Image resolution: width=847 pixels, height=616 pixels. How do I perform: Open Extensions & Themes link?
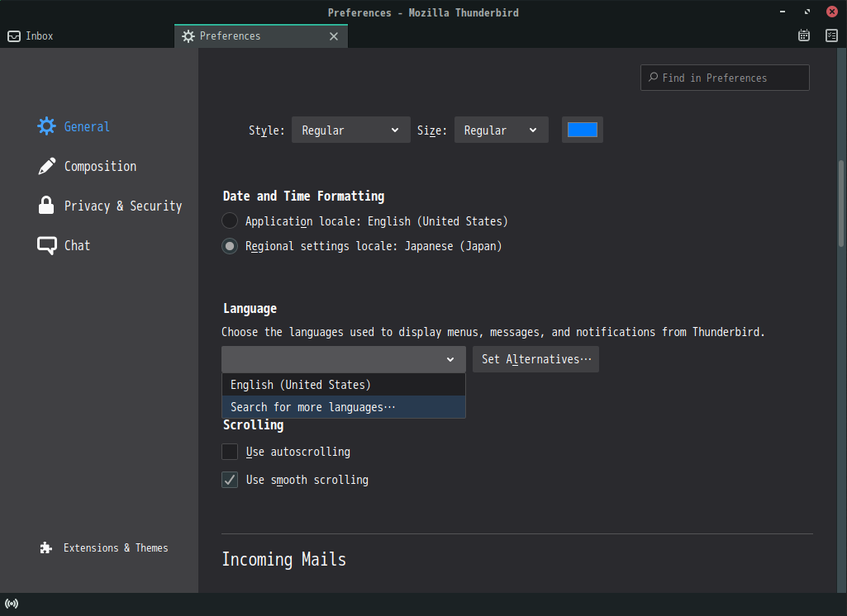click(x=116, y=548)
